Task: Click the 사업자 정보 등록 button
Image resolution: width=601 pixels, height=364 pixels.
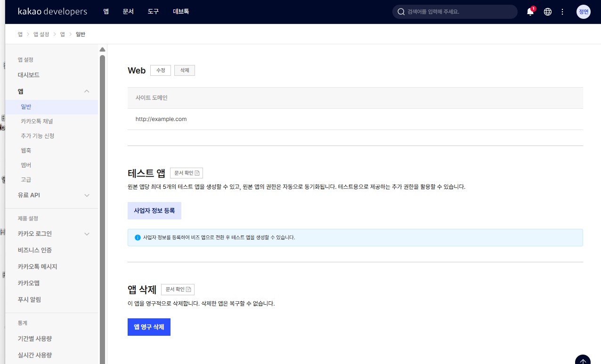Action: click(154, 211)
